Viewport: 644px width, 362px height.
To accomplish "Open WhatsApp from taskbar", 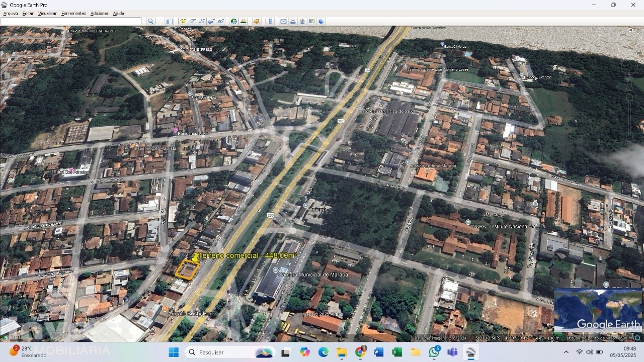I will pos(434,352).
